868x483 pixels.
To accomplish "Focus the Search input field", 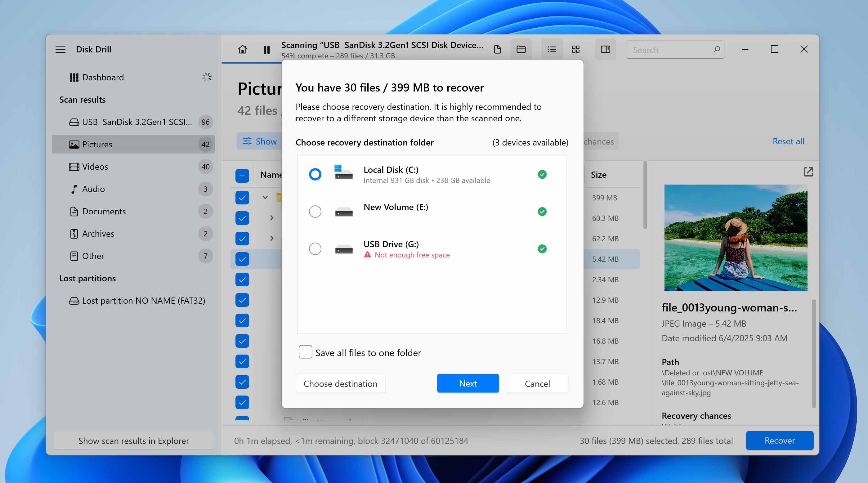I will [675, 50].
